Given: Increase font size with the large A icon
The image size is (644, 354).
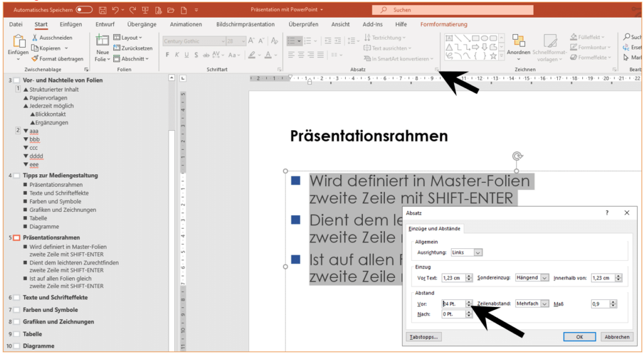Looking at the screenshot, I should pos(252,41).
